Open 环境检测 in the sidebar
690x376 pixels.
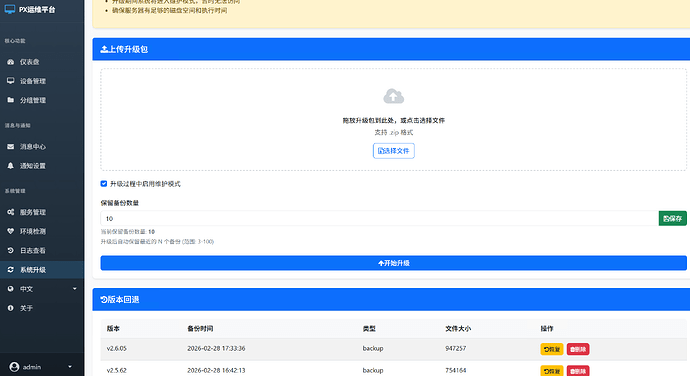42,231
